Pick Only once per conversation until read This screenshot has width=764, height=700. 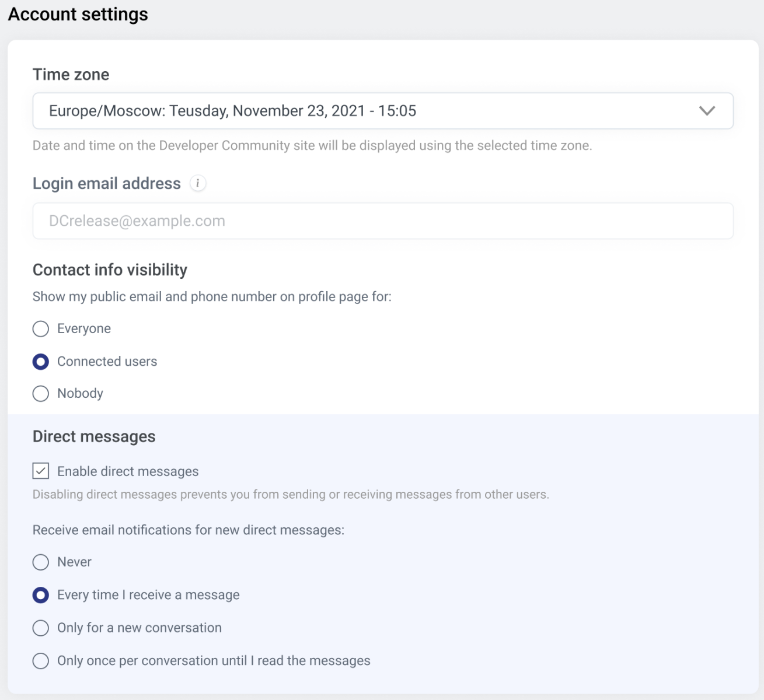click(41, 661)
